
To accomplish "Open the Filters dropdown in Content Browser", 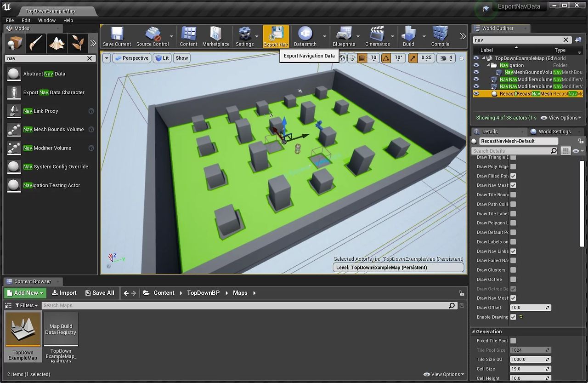I will [26, 305].
